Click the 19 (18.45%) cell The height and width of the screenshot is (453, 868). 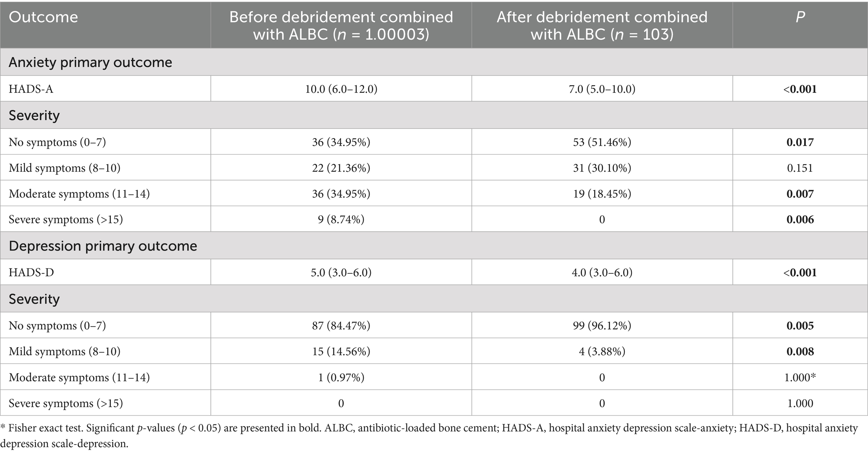click(602, 194)
